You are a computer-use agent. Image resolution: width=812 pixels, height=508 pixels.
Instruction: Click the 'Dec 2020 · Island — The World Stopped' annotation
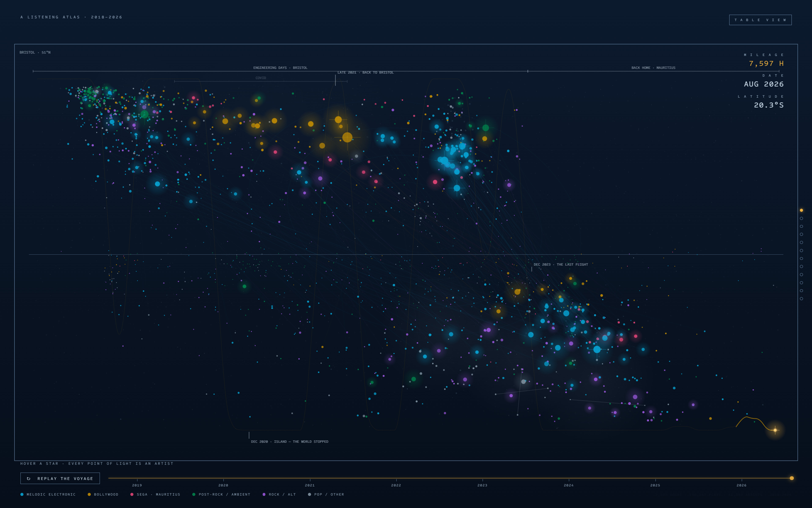pyautogui.click(x=289, y=442)
